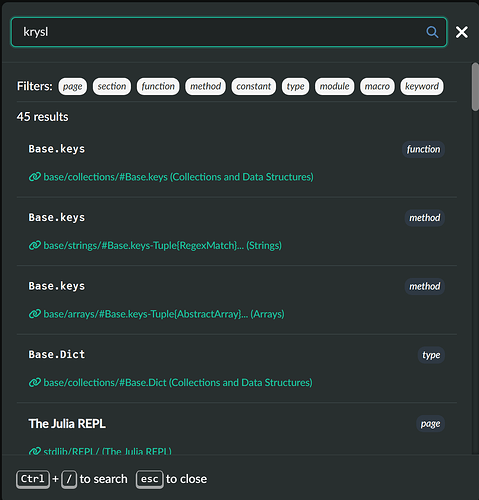
Task: Click link icon beside base/strings/#Base.keys-Tuple result
Action: (x=35, y=245)
